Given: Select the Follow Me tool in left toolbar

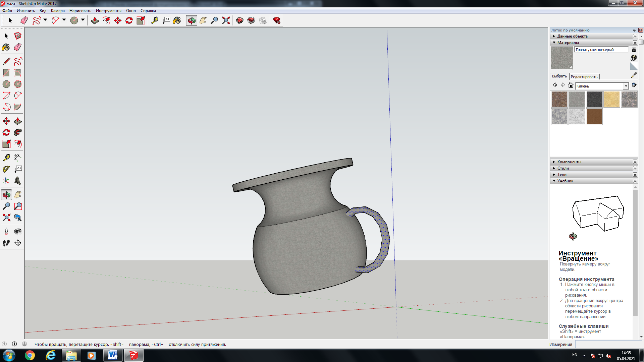Looking at the screenshot, I should tap(18, 132).
